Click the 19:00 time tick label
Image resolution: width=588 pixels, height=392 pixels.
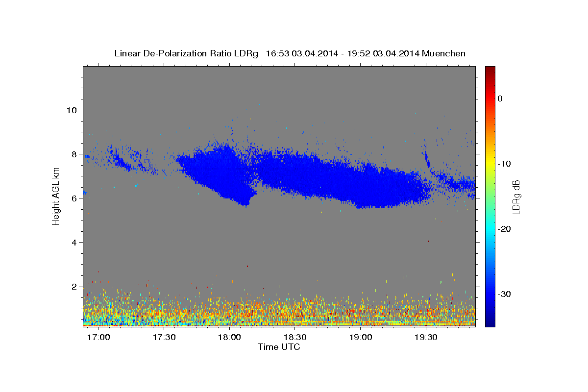[361, 338]
